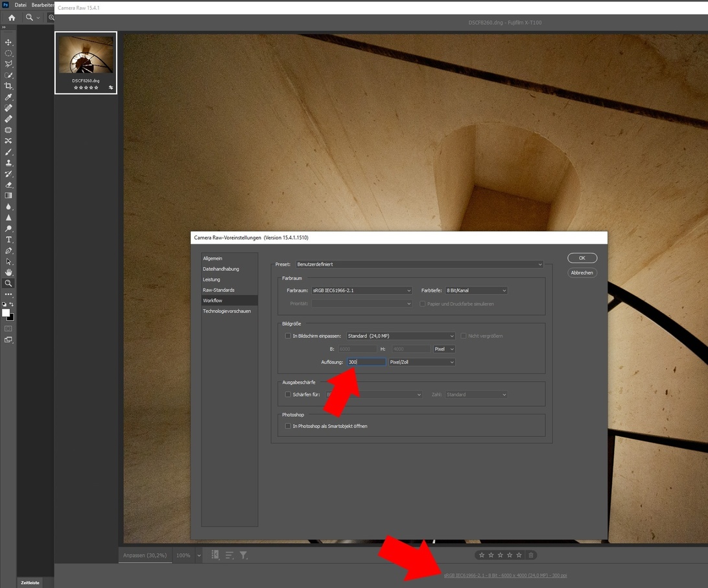Click the foreground color swatch
708x588 pixels.
[x=6, y=312]
